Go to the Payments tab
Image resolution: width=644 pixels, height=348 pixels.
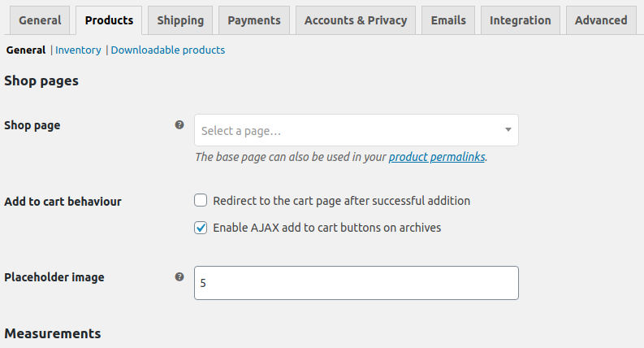[253, 20]
